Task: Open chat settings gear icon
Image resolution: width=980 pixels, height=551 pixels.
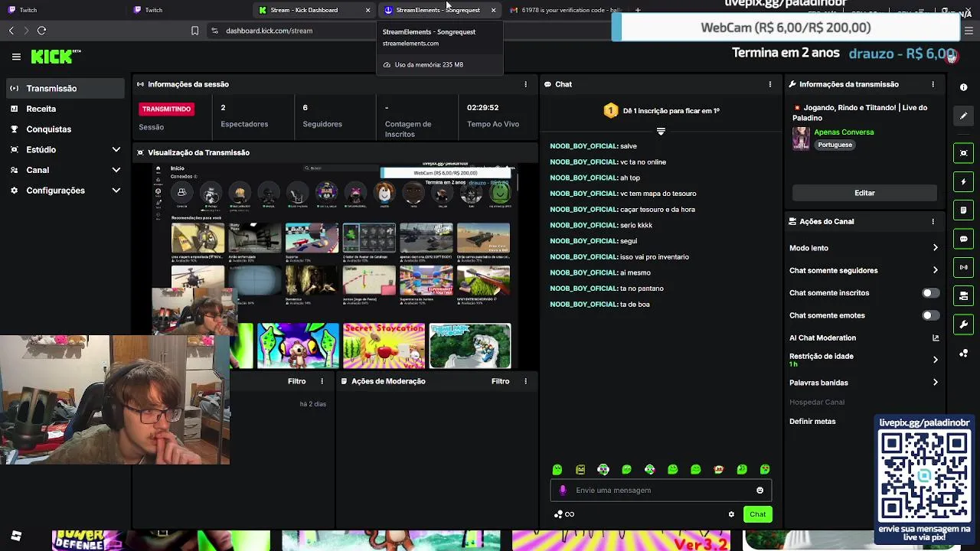Action: click(731, 514)
